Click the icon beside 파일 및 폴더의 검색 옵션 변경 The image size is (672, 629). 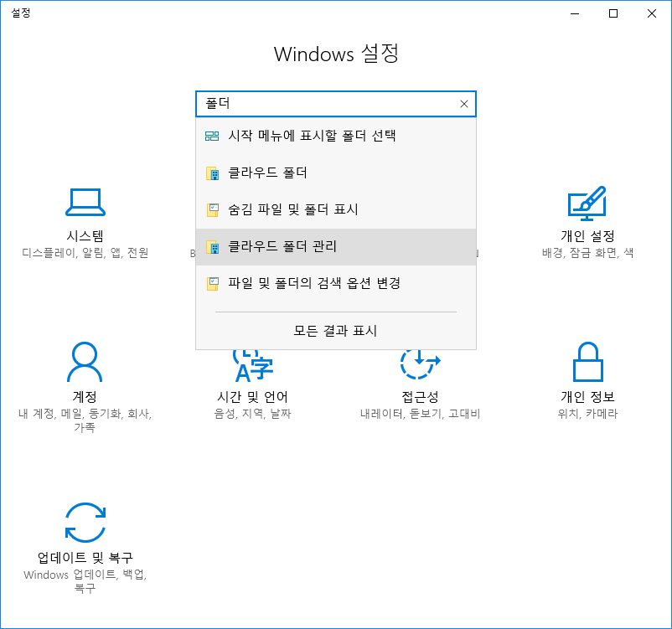pos(212,284)
